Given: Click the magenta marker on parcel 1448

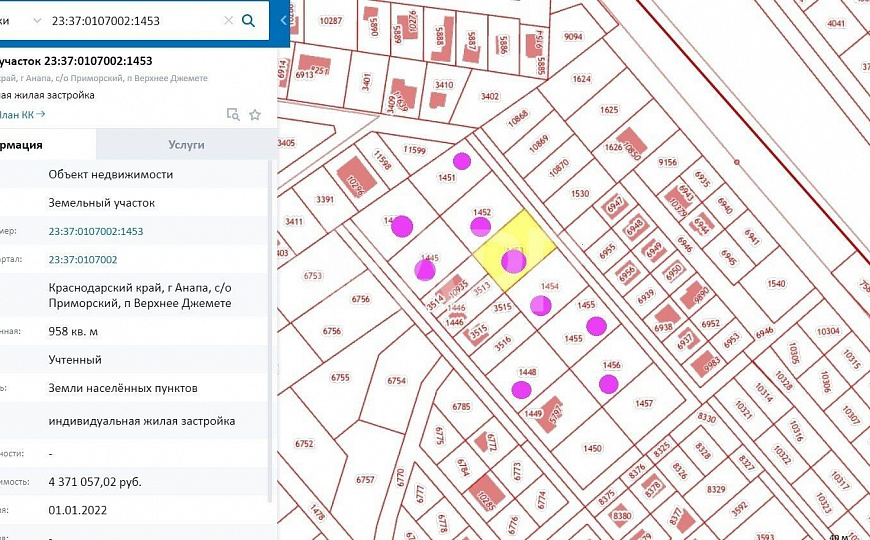Looking at the screenshot, I should [x=521, y=389].
